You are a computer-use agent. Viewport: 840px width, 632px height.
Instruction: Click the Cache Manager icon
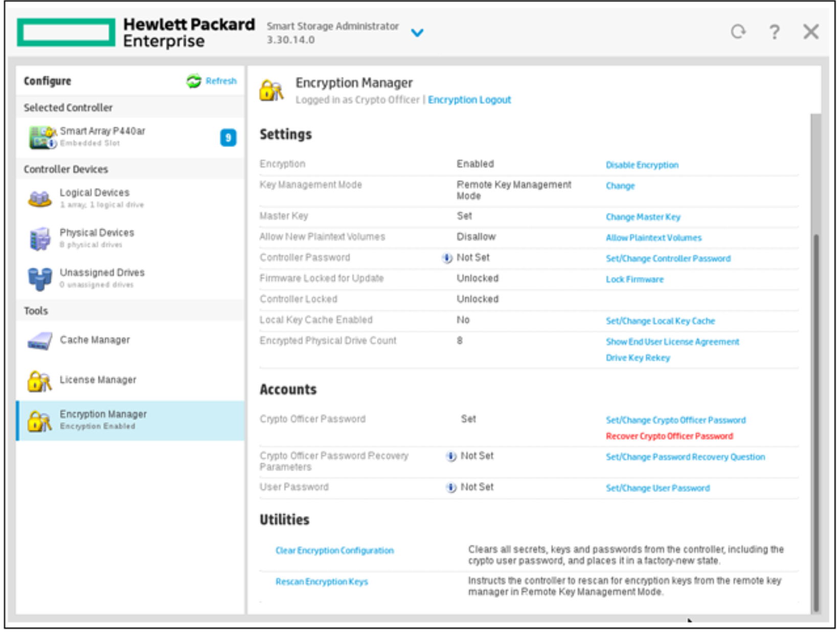(40, 341)
